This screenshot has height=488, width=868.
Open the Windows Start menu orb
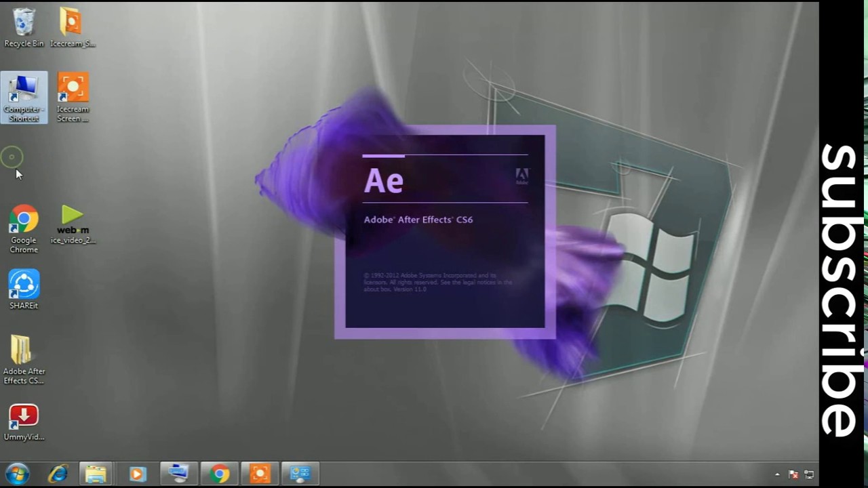point(17,474)
